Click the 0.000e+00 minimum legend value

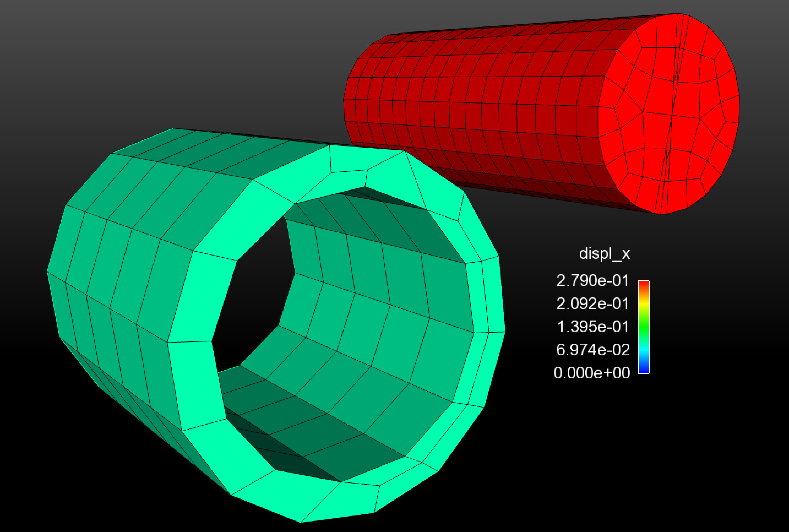tap(592, 373)
